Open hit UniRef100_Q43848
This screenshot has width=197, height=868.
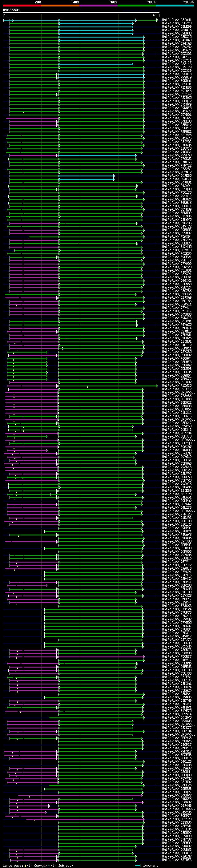(177, 40)
